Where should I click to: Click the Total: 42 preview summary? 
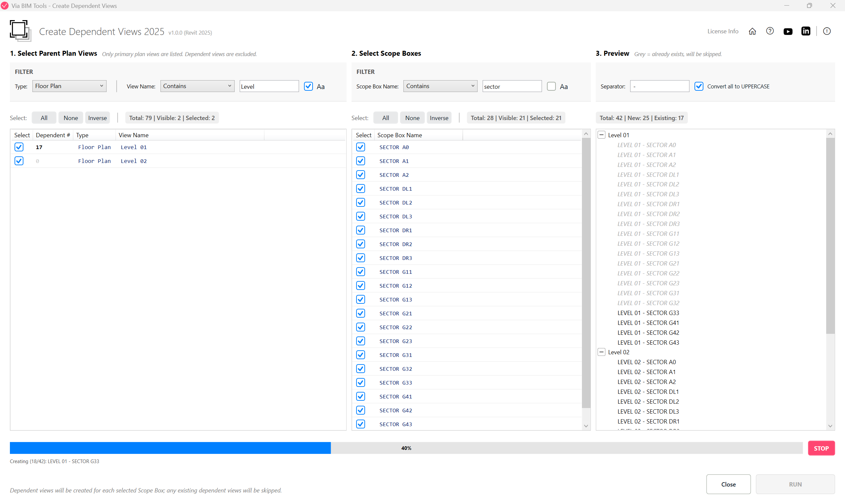click(x=641, y=118)
